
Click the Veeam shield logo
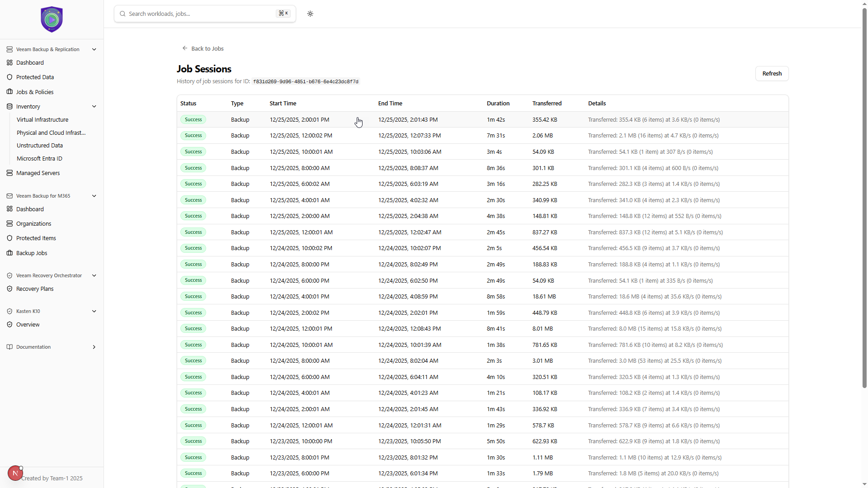tap(52, 19)
